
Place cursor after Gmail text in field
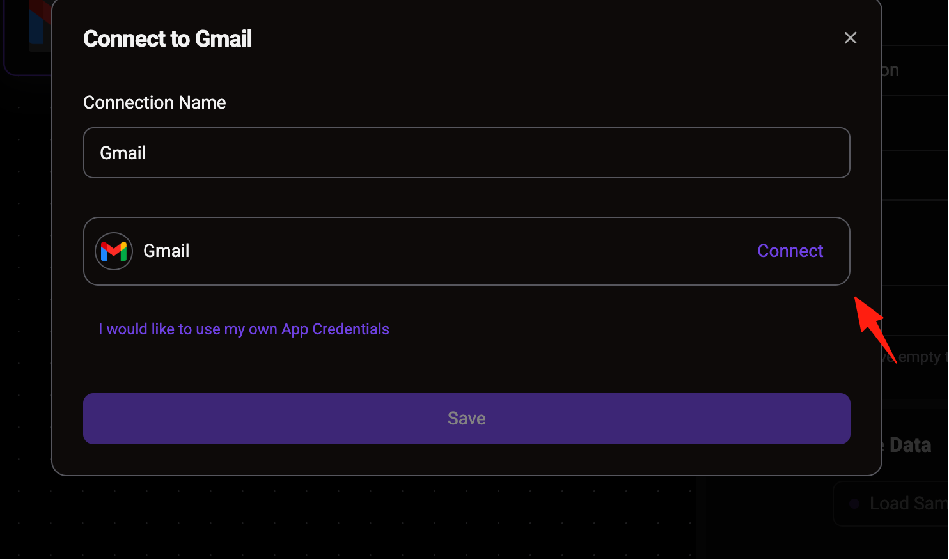(148, 153)
